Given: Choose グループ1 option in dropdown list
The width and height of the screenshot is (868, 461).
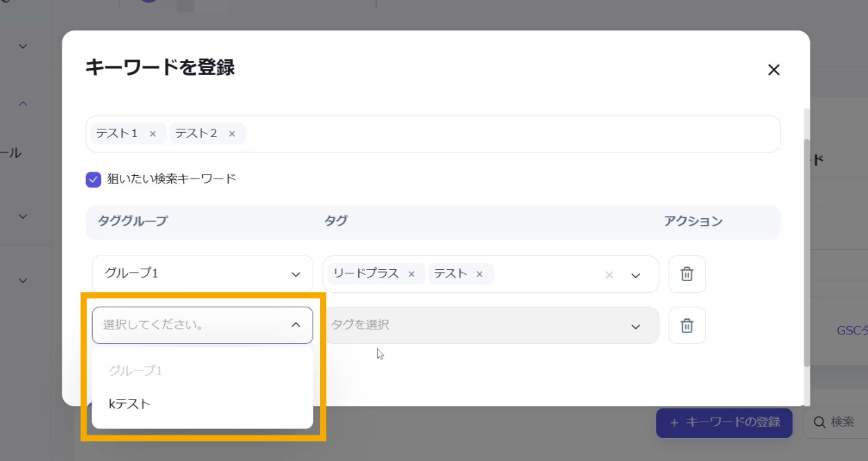Looking at the screenshot, I should tap(135, 370).
